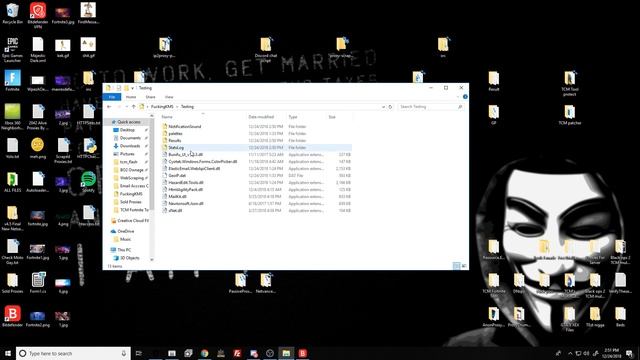Switch to large icons view button

(464, 266)
